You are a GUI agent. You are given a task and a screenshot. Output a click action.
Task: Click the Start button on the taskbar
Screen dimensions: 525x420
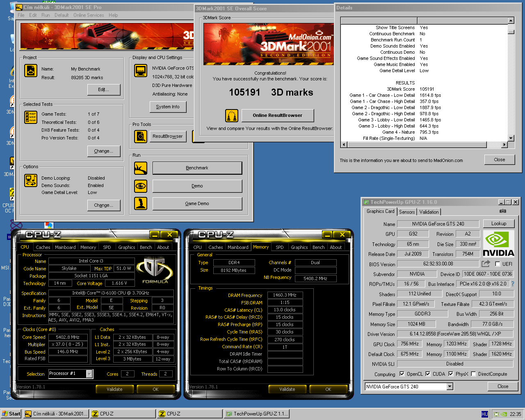tap(11, 414)
